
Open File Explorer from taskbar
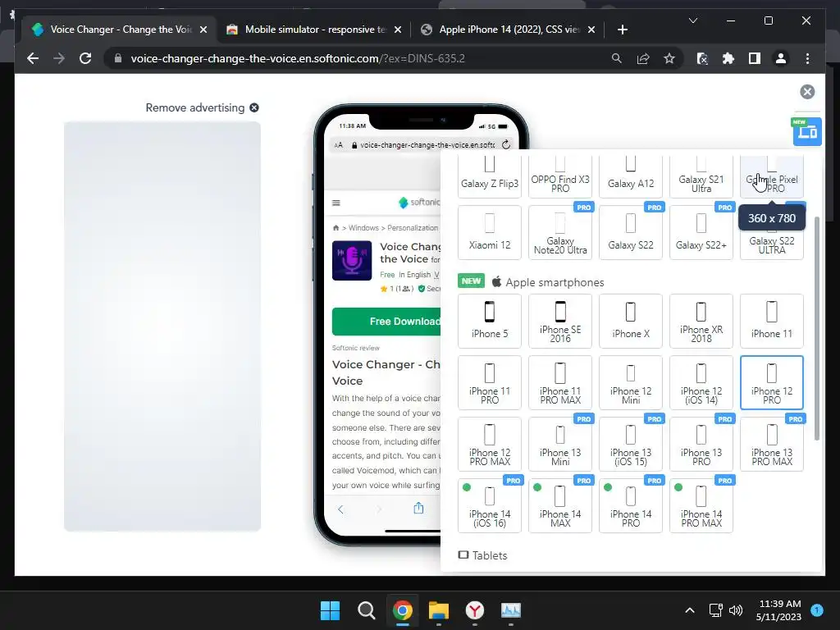[x=438, y=610]
